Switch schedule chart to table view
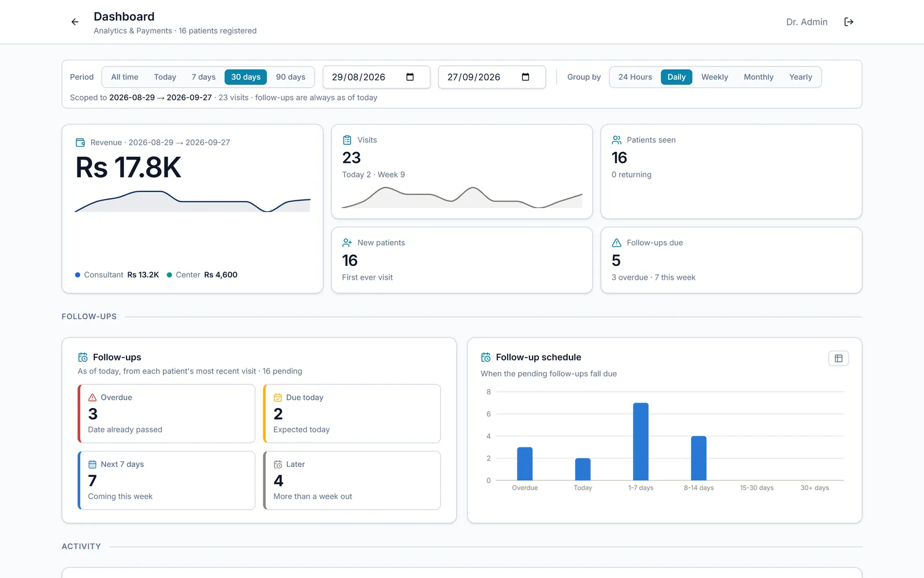Viewport: 924px width, 578px height. (839, 358)
